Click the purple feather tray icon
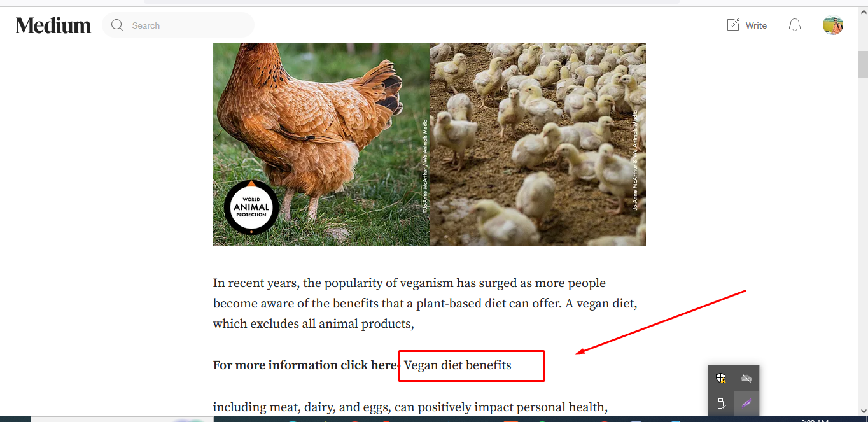The image size is (868, 422). pos(746,404)
